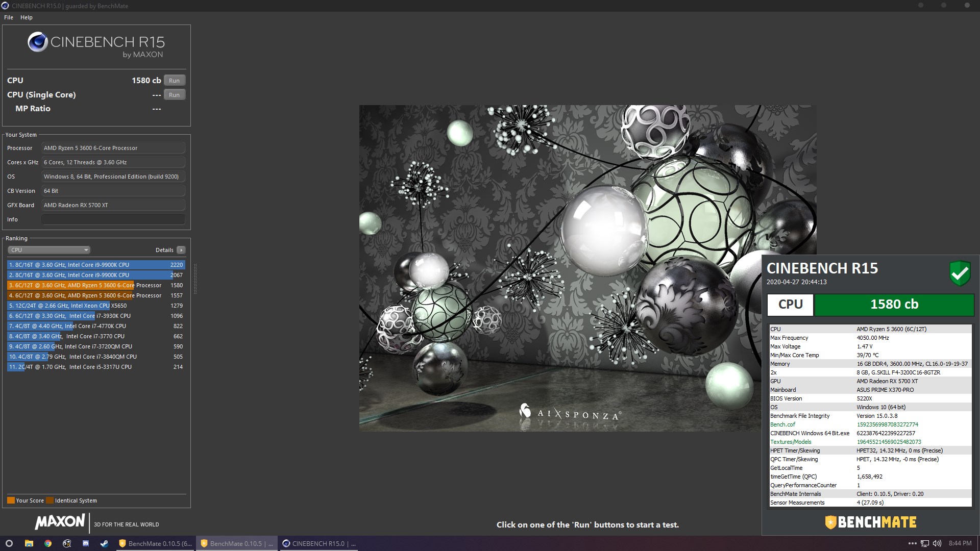Click the Memory row showing 16 GB DDR4
The height and width of the screenshot is (551, 980).
point(870,364)
